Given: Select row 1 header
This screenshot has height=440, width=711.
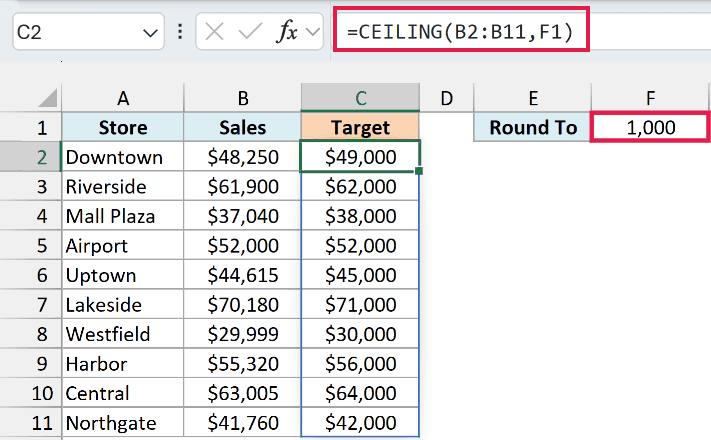Looking at the screenshot, I should pos(30,127).
